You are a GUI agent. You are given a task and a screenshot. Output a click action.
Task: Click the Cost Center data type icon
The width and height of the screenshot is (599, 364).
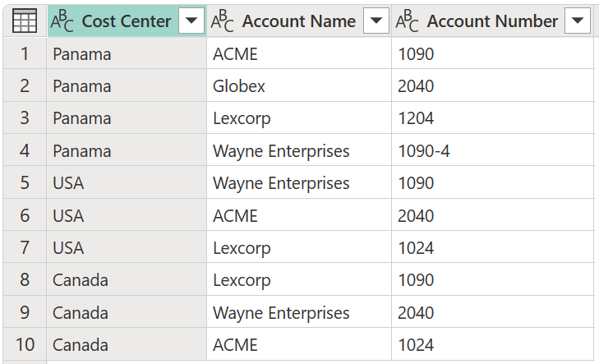pos(62,21)
